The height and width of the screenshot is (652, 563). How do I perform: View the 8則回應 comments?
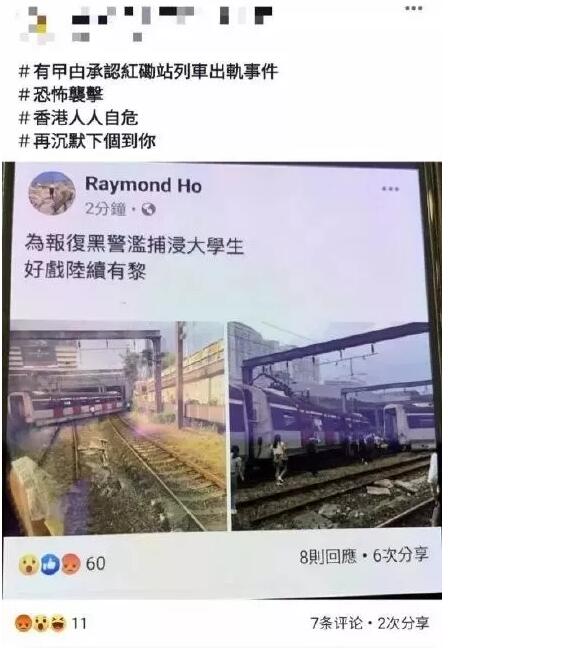328,556
